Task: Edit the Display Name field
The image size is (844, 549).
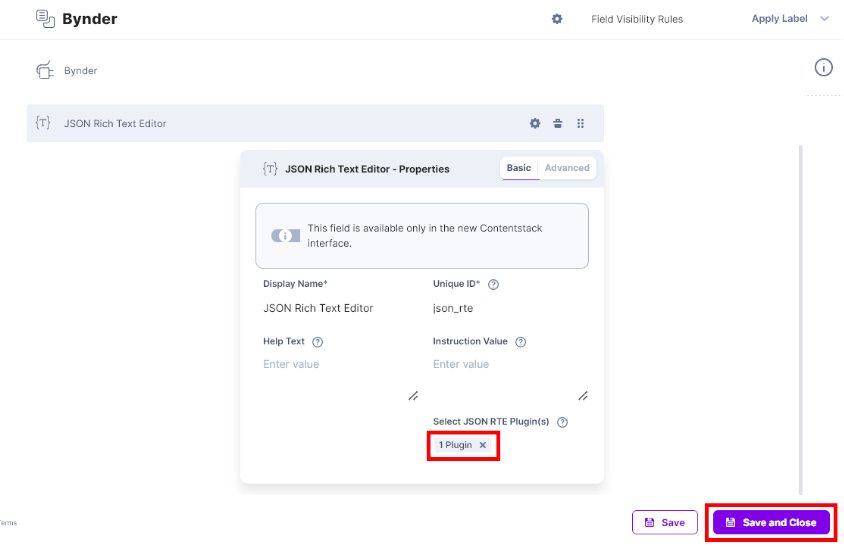Action: [340, 308]
